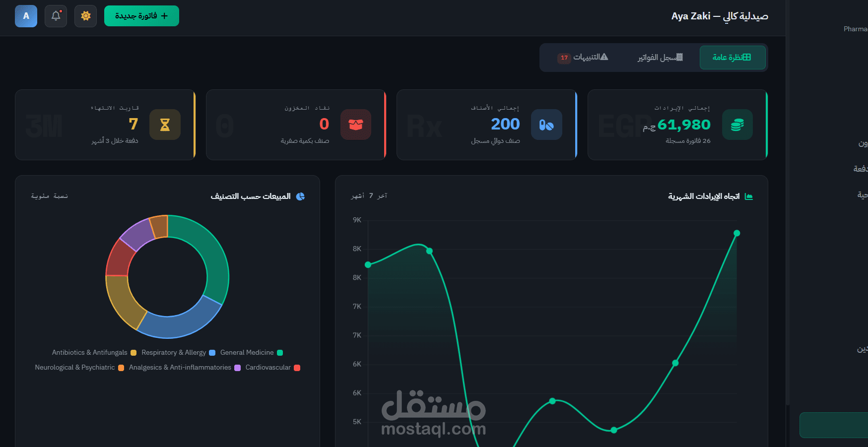The image size is (868, 447).
Task: Click the near-expiry value 7
Action: click(x=134, y=124)
